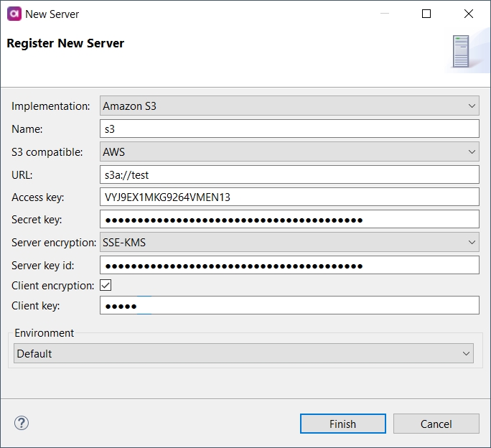
Task: Focus the Client key field
Action: click(289, 306)
